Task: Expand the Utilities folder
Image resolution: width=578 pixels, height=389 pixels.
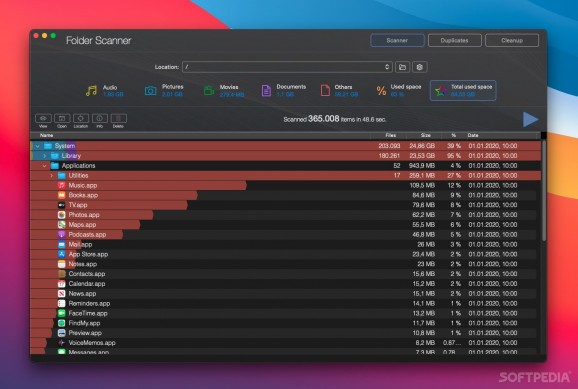Action: [52, 176]
